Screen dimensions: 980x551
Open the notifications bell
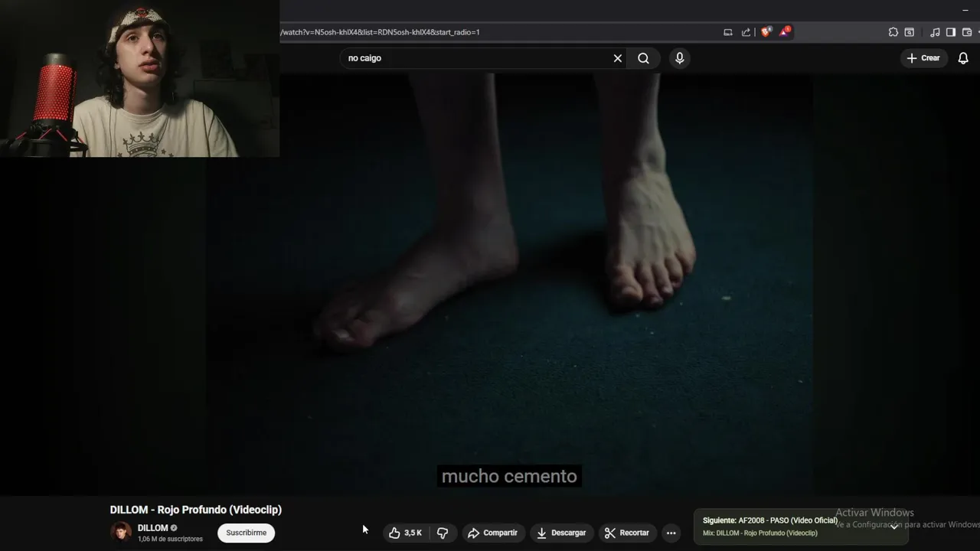click(x=963, y=58)
